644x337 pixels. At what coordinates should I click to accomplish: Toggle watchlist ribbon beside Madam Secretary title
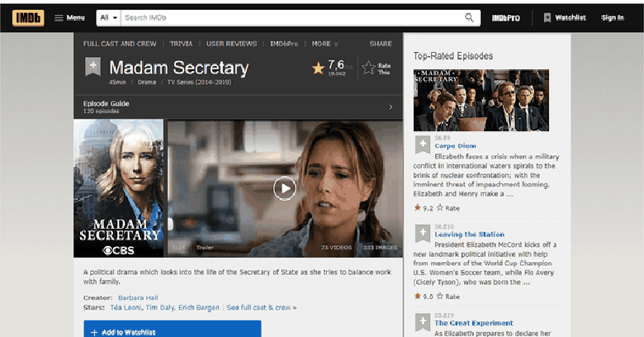pos(92,68)
